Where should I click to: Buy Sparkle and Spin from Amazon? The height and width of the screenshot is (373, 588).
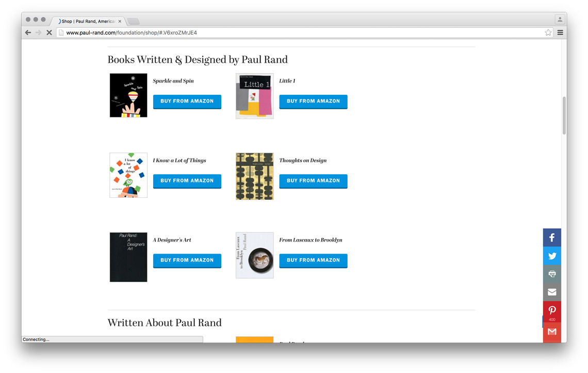click(x=187, y=101)
